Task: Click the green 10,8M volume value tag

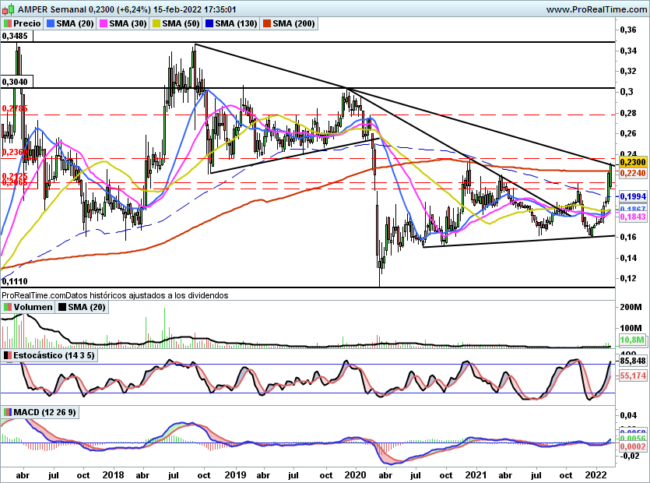Action: [633, 340]
